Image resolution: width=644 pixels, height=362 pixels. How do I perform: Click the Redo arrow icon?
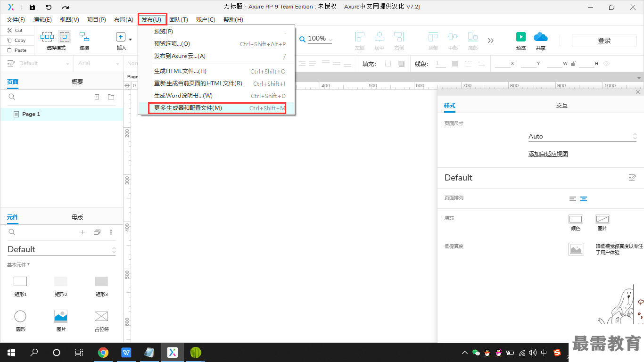tap(66, 7)
